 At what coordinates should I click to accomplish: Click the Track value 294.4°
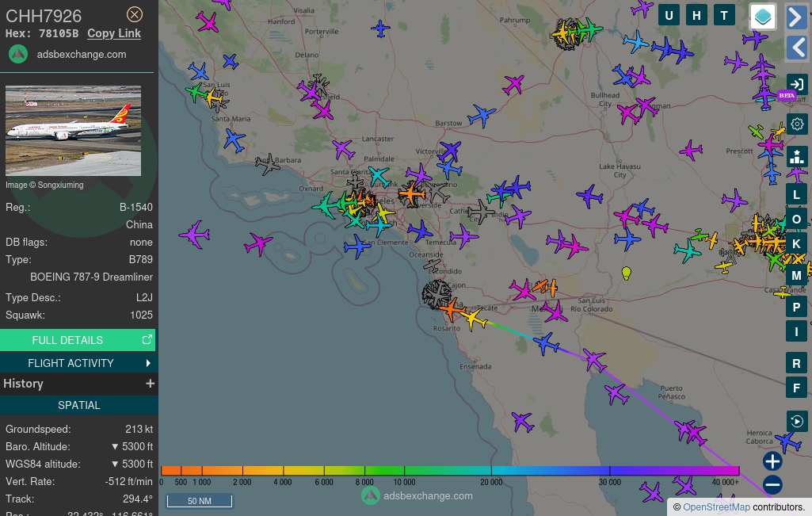(137, 499)
